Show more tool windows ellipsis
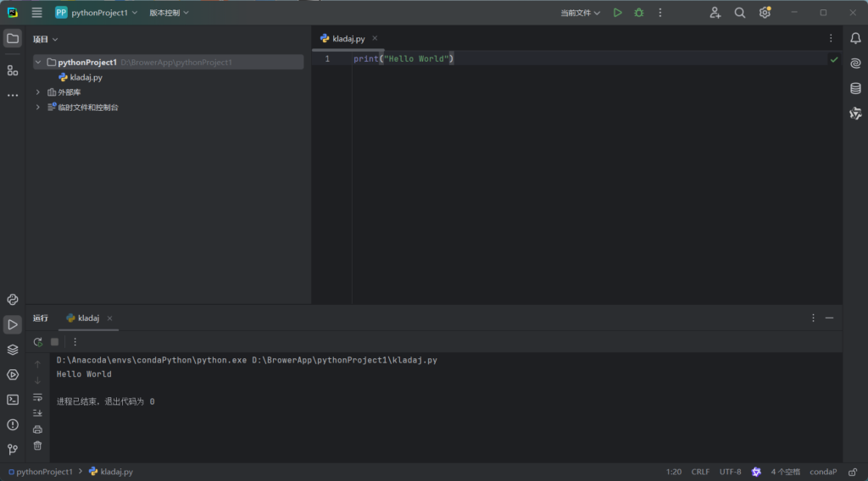The image size is (868, 481). (12, 95)
